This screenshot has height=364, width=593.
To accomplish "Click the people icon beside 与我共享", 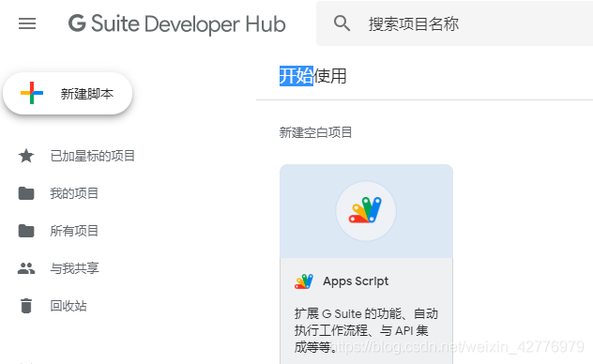I will pyautogui.click(x=26, y=268).
